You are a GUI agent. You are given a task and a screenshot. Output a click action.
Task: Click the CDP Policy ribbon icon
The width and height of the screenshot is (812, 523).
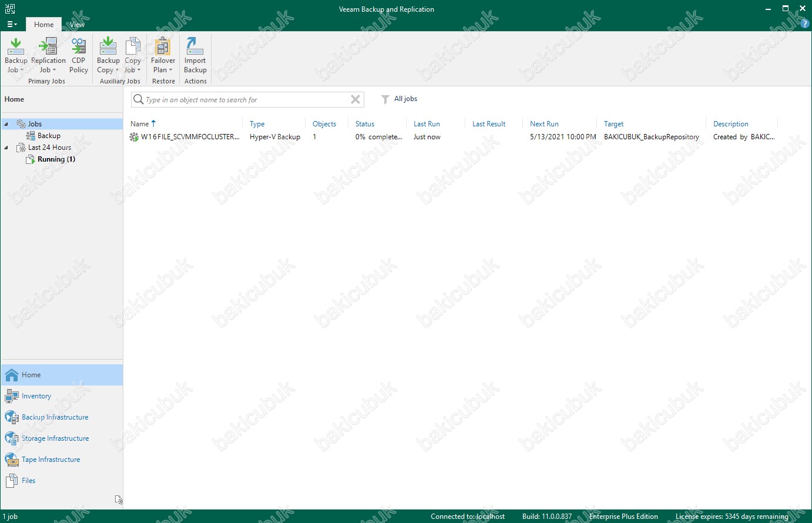pos(78,55)
